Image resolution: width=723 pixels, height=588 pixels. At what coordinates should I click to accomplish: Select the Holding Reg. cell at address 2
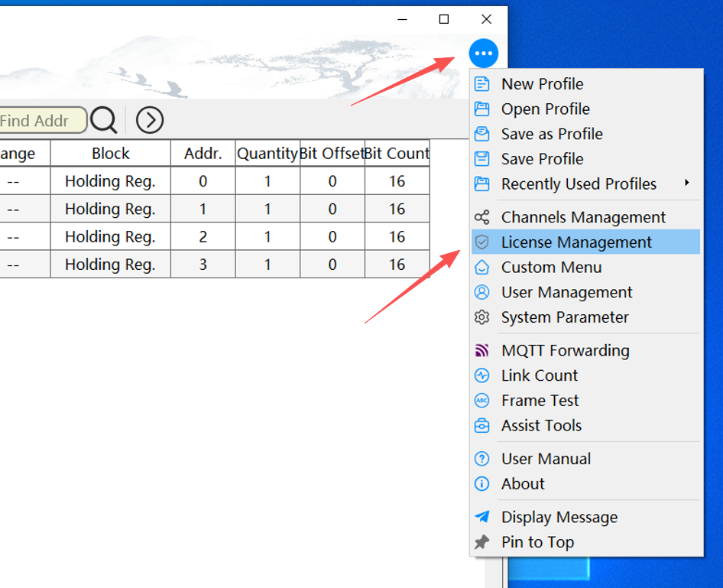110,236
